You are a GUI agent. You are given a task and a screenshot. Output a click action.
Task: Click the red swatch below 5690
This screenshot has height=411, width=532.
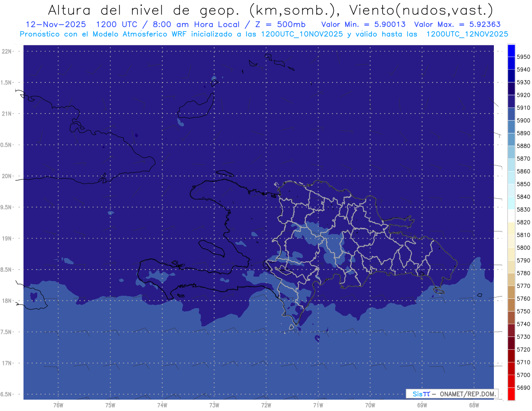pyautogui.click(x=511, y=394)
